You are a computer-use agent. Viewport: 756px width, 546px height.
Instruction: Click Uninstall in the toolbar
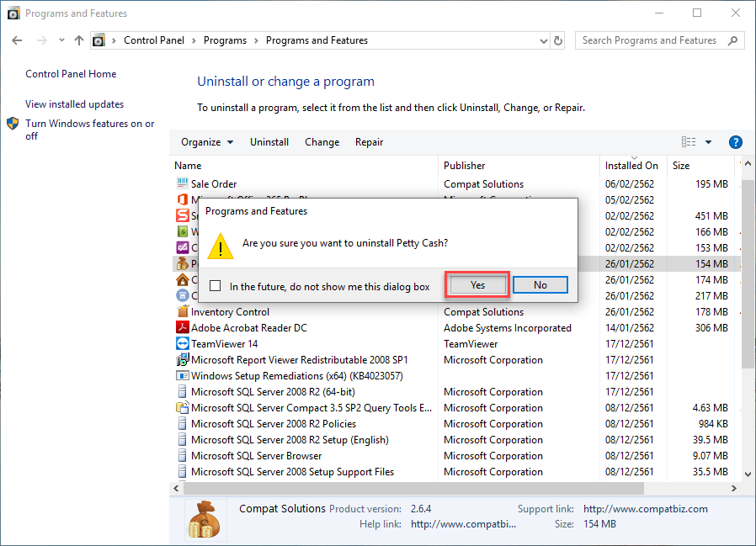click(x=269, y=142)
